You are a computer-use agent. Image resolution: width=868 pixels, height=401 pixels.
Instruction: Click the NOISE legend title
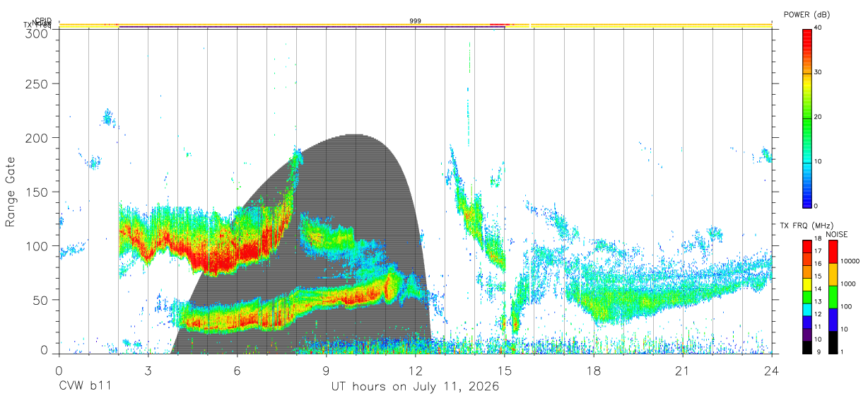836,234
